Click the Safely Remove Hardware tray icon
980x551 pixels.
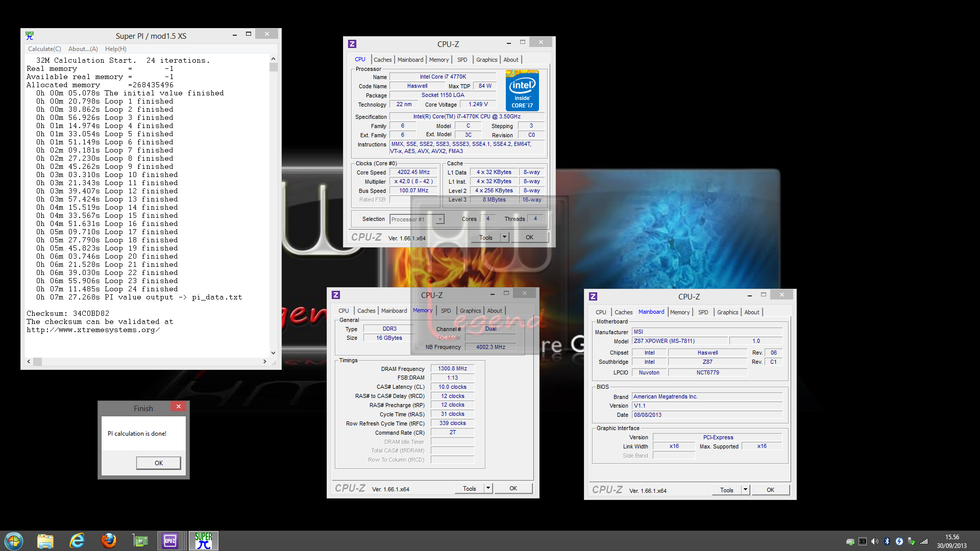(x=912, y=541)
